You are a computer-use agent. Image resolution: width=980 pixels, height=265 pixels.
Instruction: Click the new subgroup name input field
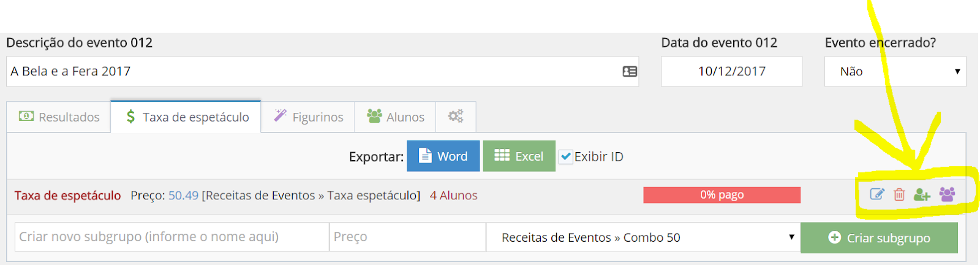(x=172, y=237)
